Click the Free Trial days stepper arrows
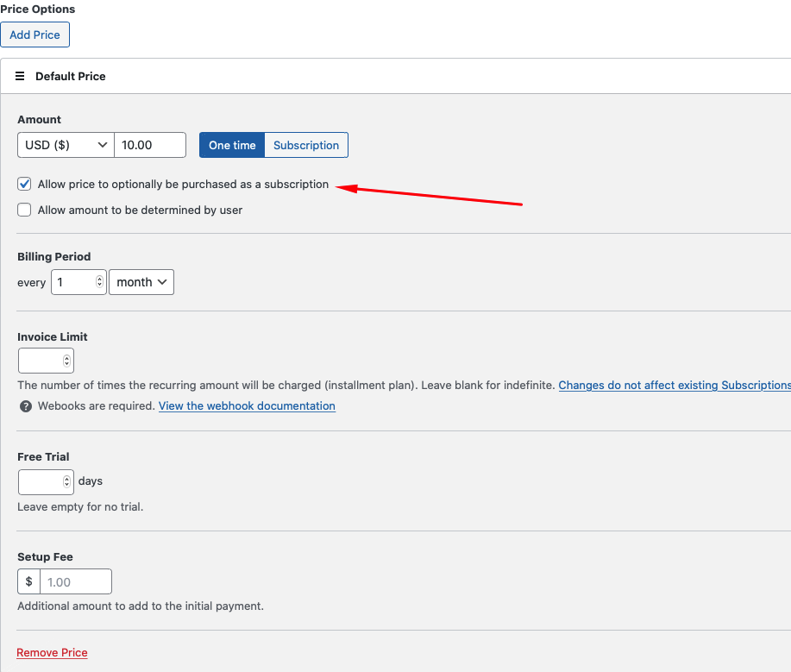This screenshot has height=672, width=791. coord(66,481)
